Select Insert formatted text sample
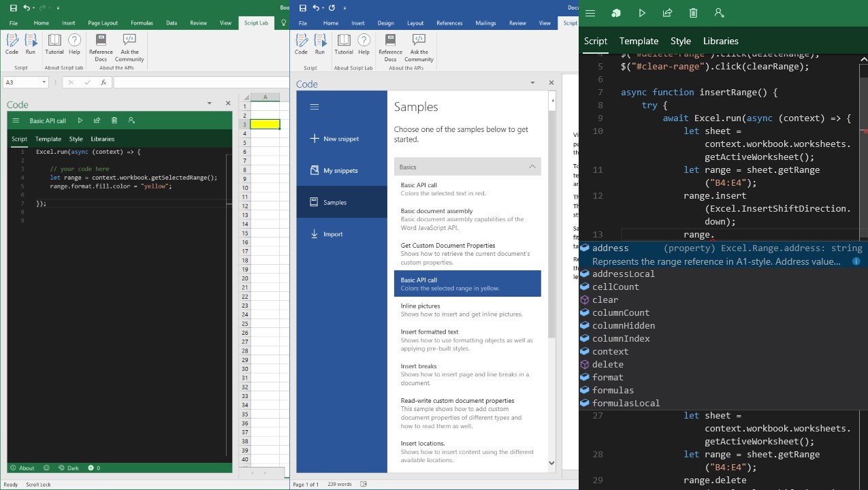Viewport: 868px width, 490px height. pyautogui.click(x=467, y=340)
